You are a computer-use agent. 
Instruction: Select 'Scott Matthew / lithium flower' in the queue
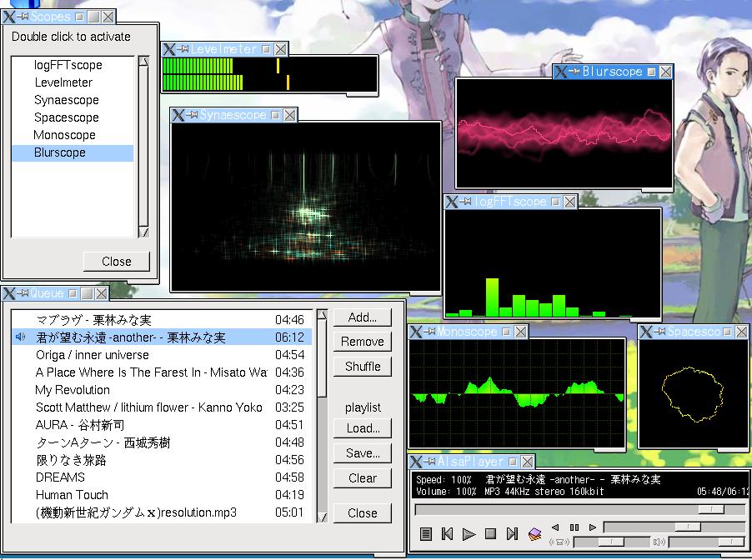[162, 407]
